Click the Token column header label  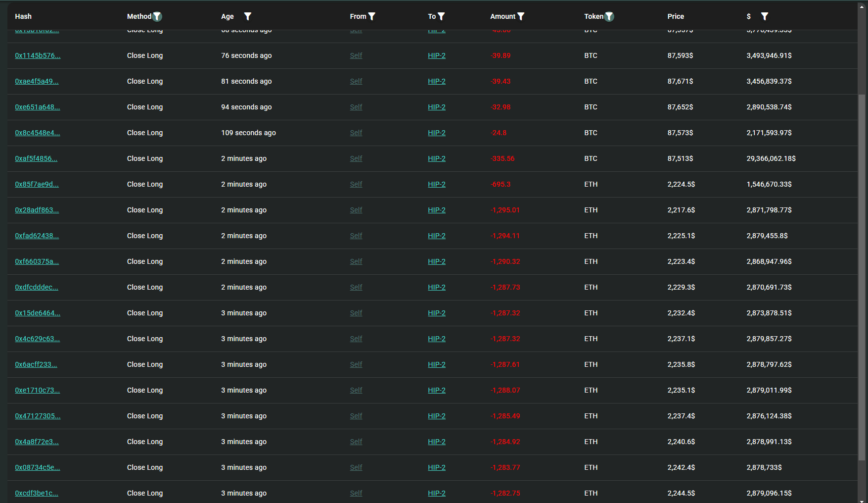click(x=594, y=16)
